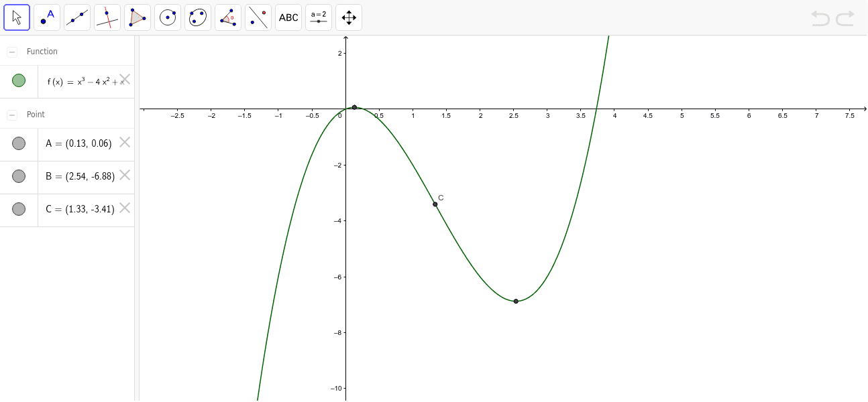Viewport: 868px width, 402px height.
Task: Toggle visibility of point B
Action: [19, 176]
